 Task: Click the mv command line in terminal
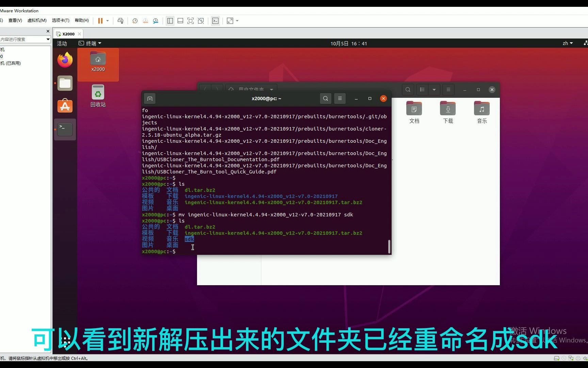[247, 215]
